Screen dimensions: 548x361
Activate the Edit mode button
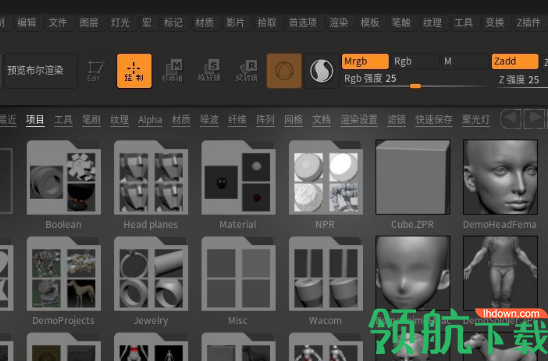pyautogui.click(x=96, y=71)
